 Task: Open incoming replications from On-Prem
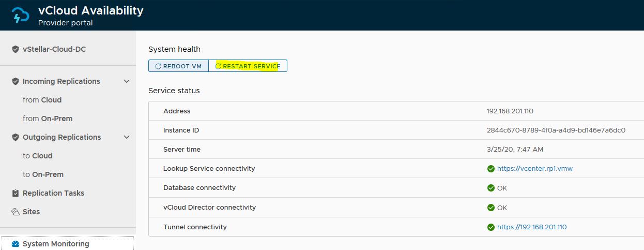click(x=48, y=119)
